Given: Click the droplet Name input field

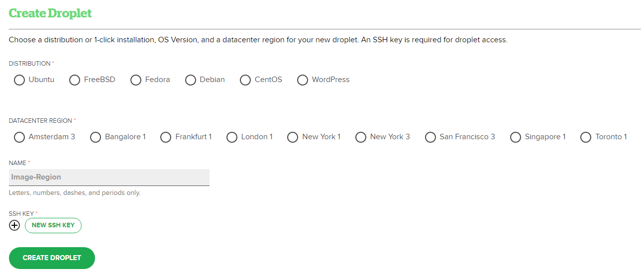Looking at the screenshot, I should 109,177.
